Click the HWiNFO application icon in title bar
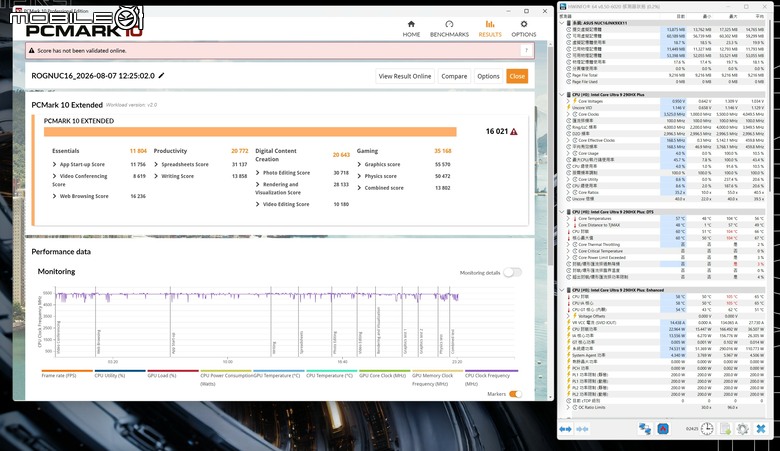The width and height of the screenshot is (780, 451). pos(563,6)
